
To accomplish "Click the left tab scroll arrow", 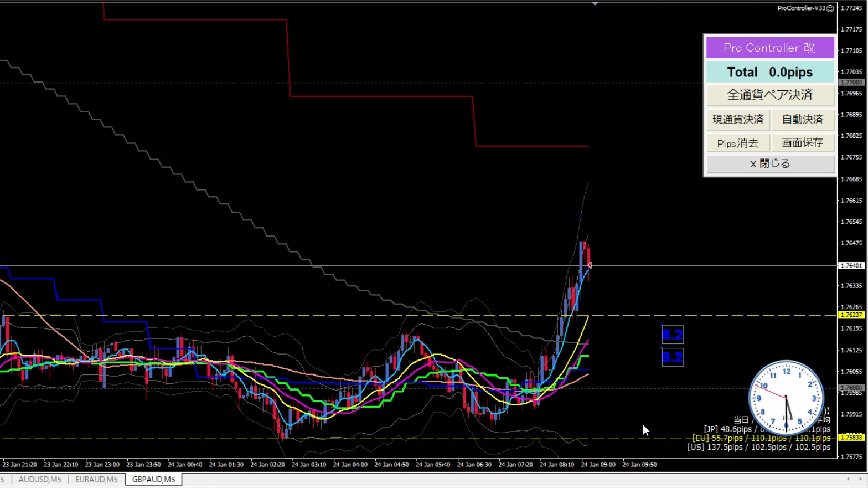I will (x=848, y=479).
